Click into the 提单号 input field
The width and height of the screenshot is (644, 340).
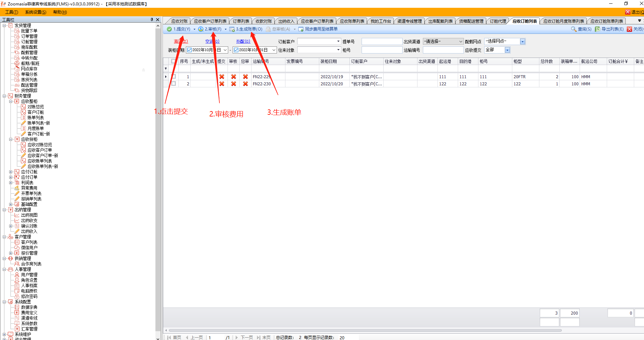point(382,41)
